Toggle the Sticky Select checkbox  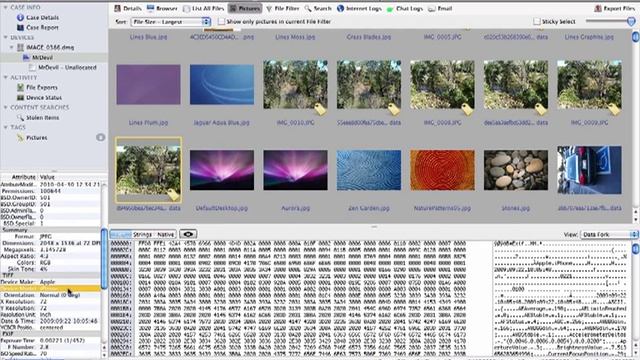(x=537, y=22)
